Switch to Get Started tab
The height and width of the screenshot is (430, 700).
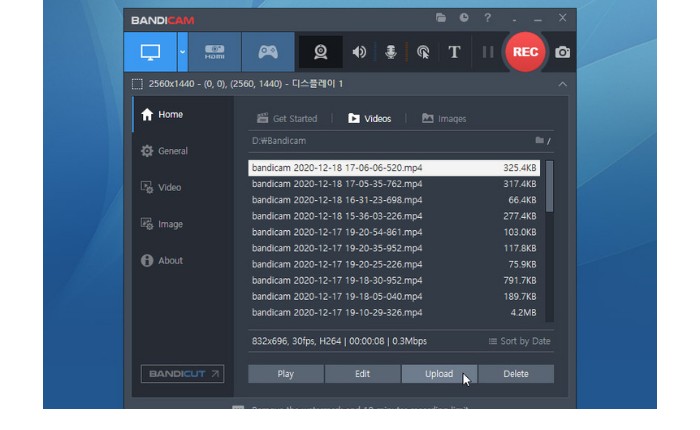click(x=287, y=118)
